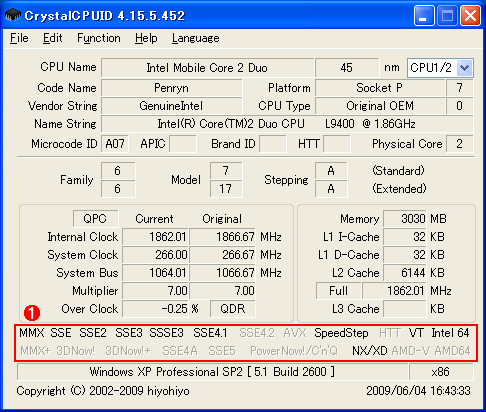This screenshot has height=412, width=486.
Task: Click the original Internal Clock '1866.67'
Action: 222,237
